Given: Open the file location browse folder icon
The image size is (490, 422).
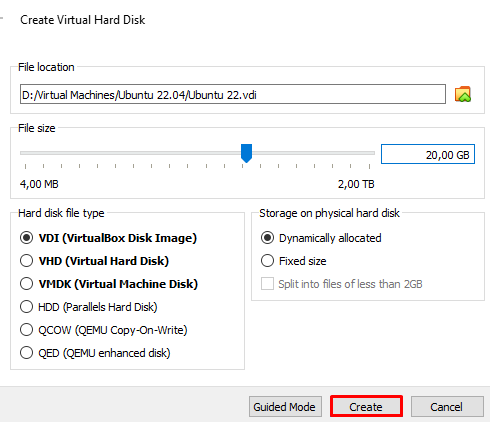Looking at the screenshot, I should click(x=463, y=94).
